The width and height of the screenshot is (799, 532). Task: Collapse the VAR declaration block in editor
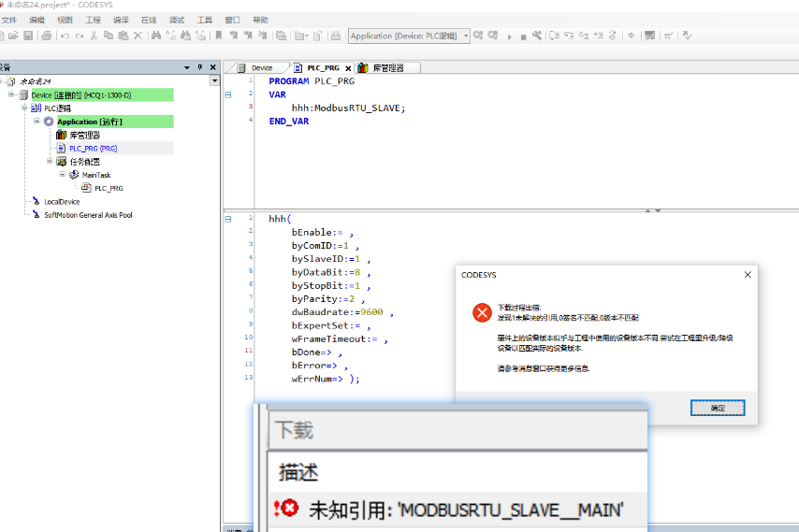[227, 94]
